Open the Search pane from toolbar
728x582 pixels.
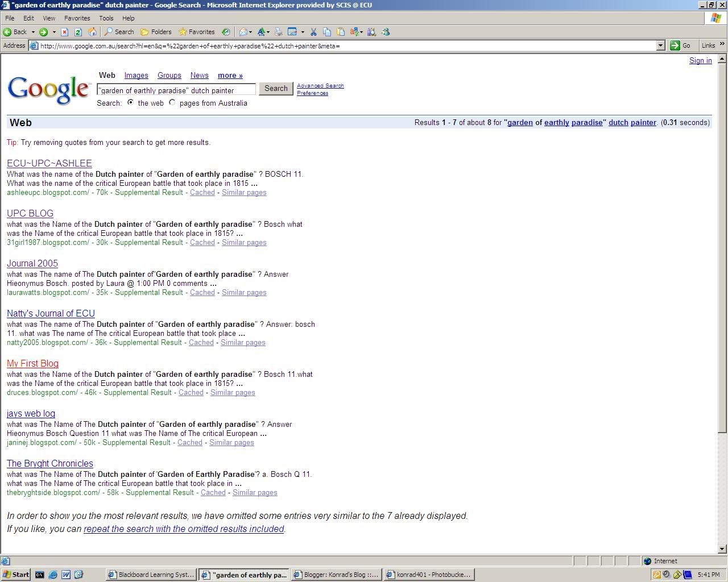click(119, 32)
